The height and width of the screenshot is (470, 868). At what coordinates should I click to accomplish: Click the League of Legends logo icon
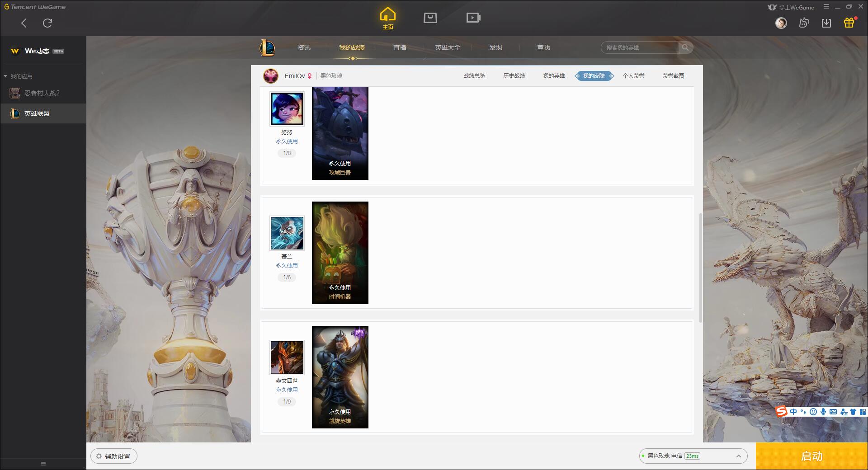267,47
